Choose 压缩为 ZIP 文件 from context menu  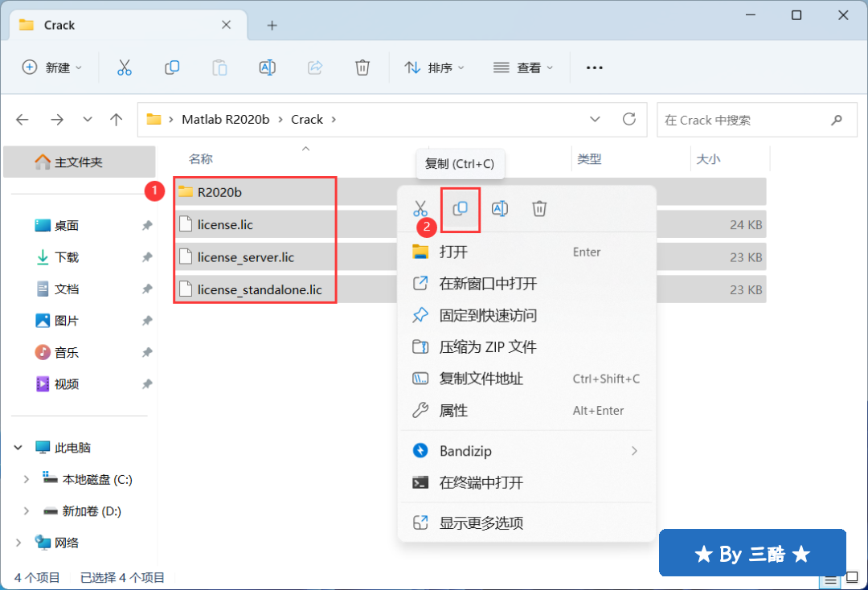click(x=526, y=347)
